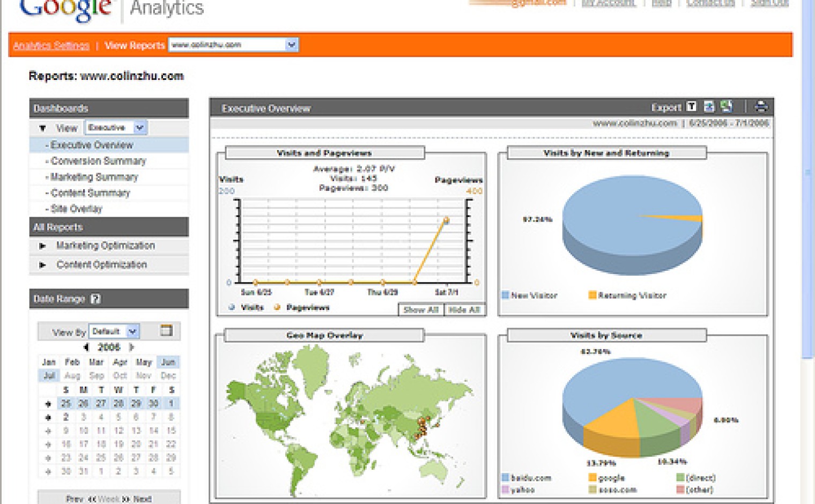815x504 pixels.
Task: Select week starting July 30 arrow
Action: coord(48,471)
